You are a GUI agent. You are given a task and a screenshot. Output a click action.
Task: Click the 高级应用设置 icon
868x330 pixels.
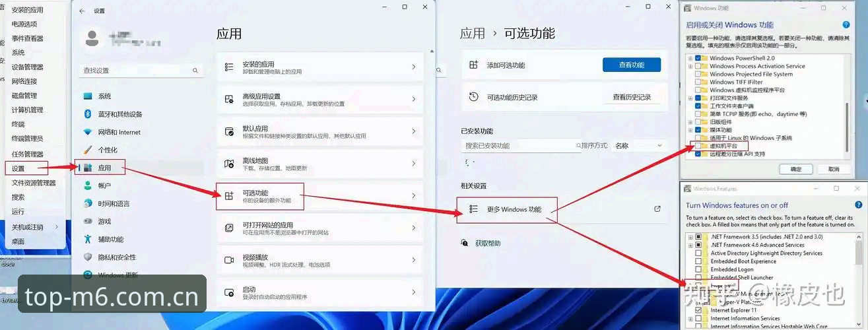tap(229, 99)
